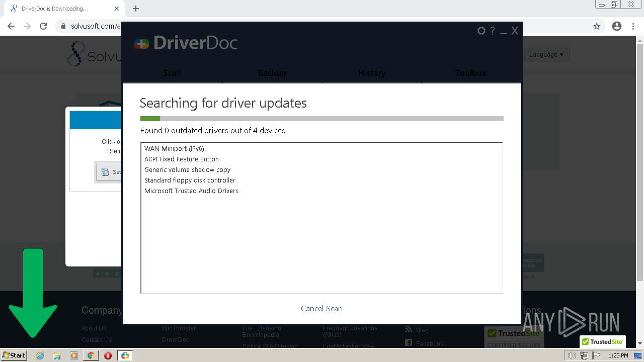Open Chrome profile avatar

(x=617, y=26)
